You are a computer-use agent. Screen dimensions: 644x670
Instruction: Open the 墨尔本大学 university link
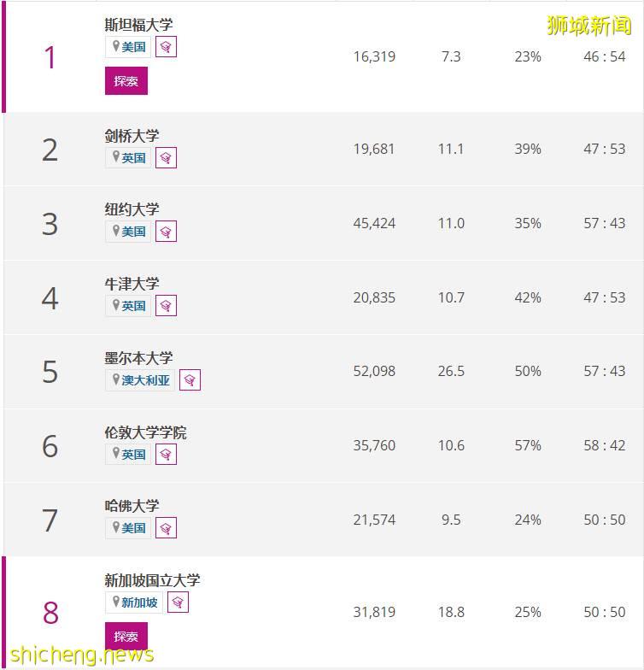138,358
